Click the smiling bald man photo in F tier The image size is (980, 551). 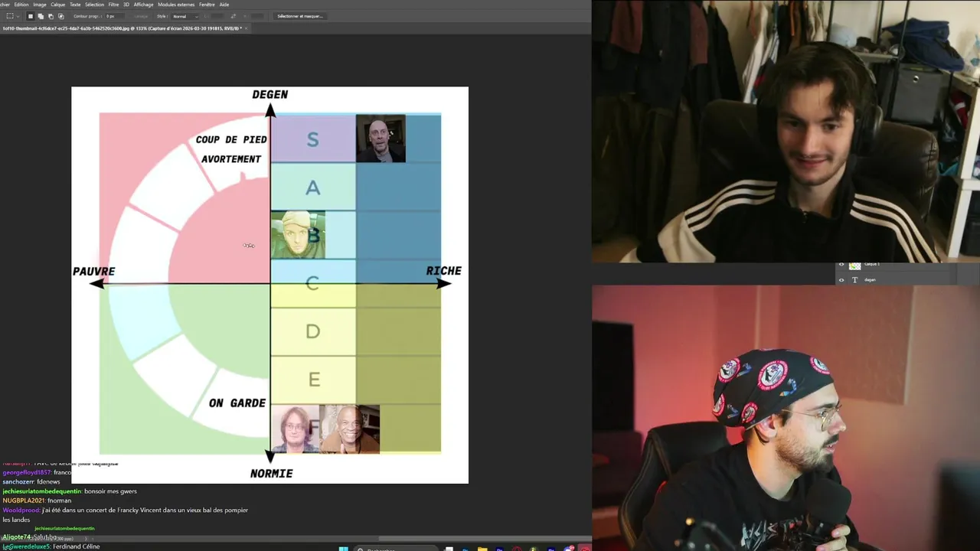pyautogui.click(x=349, y=429)
